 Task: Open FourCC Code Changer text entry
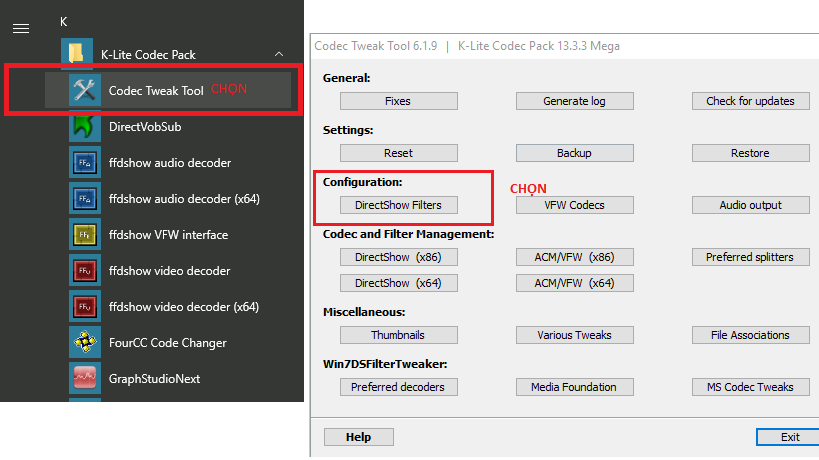coord(168,343)
